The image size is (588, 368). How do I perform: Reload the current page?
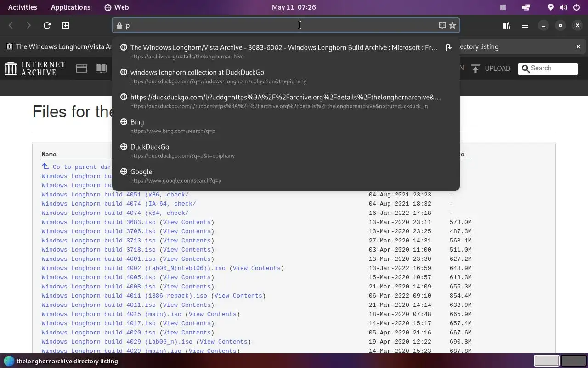coord(47,25)
